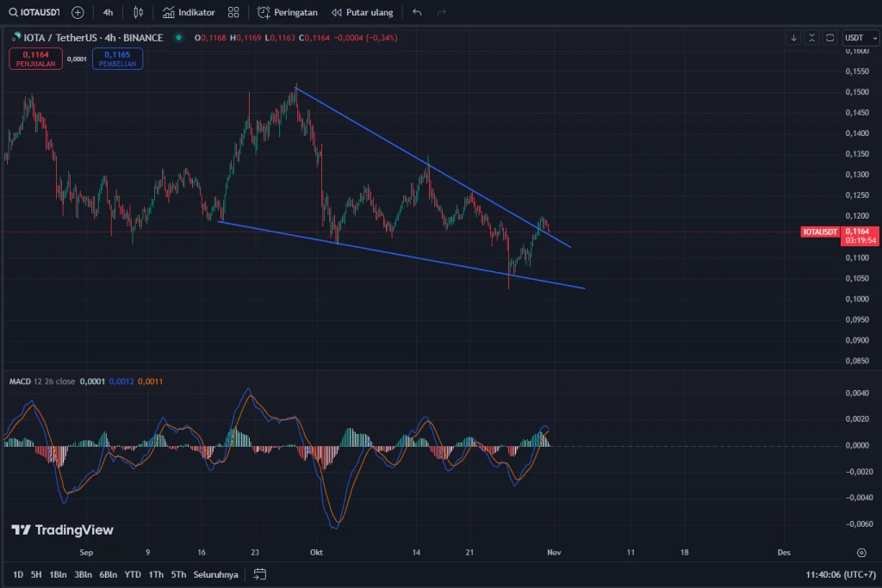Click MACD value 0,0012 in legend

[121, 381]
